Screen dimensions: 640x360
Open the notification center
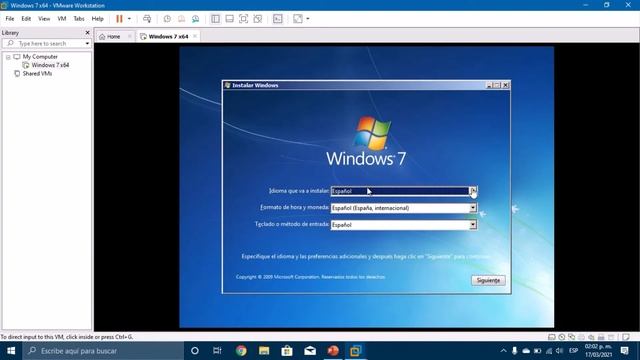pyautogui.click(x=624, y=351)
